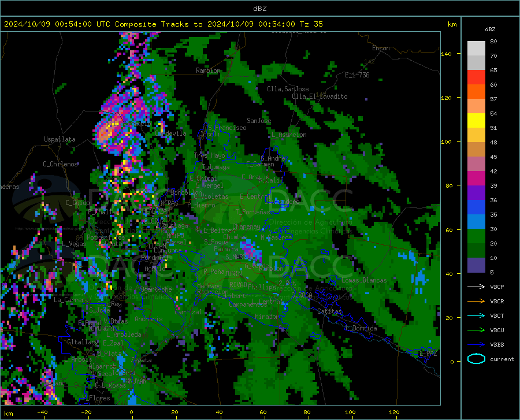
Task: Click the 'Chapanay' map label
Action: (246, 226)
